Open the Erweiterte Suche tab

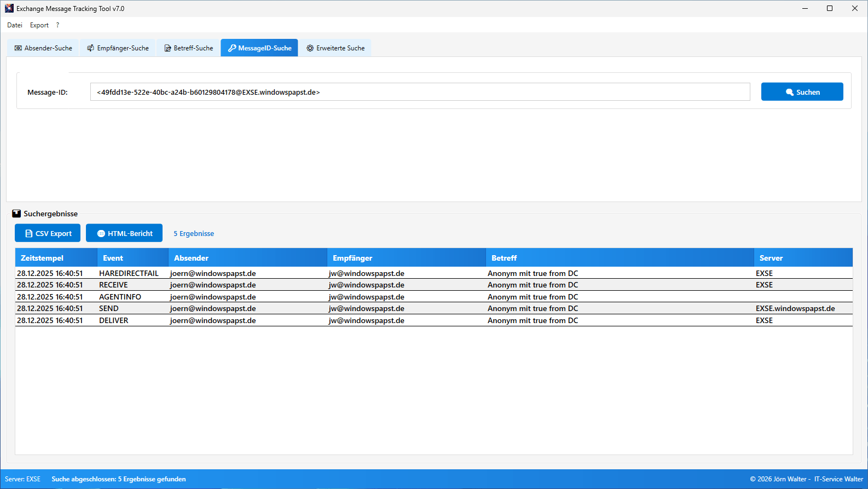[335, 48]
